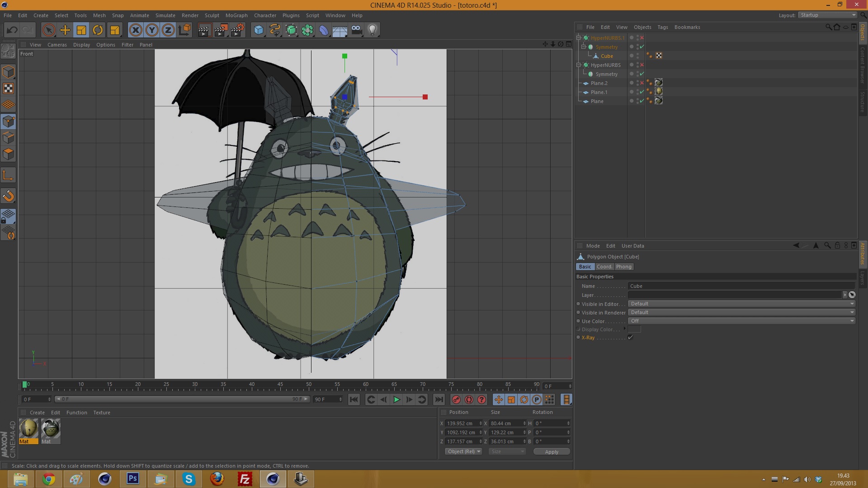868x488 pixels.
Task: Select the yellow Mat material thumbnail
Action: (28, 428)
